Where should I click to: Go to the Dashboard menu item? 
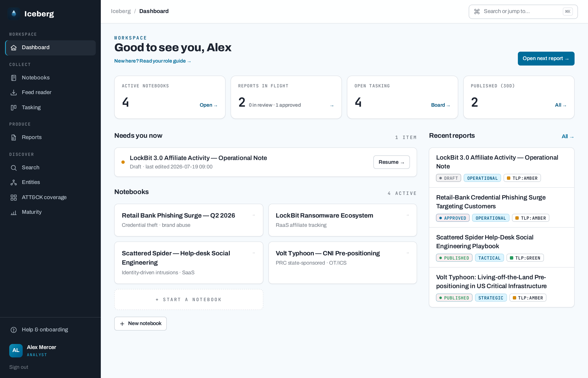tap(51, 48)
